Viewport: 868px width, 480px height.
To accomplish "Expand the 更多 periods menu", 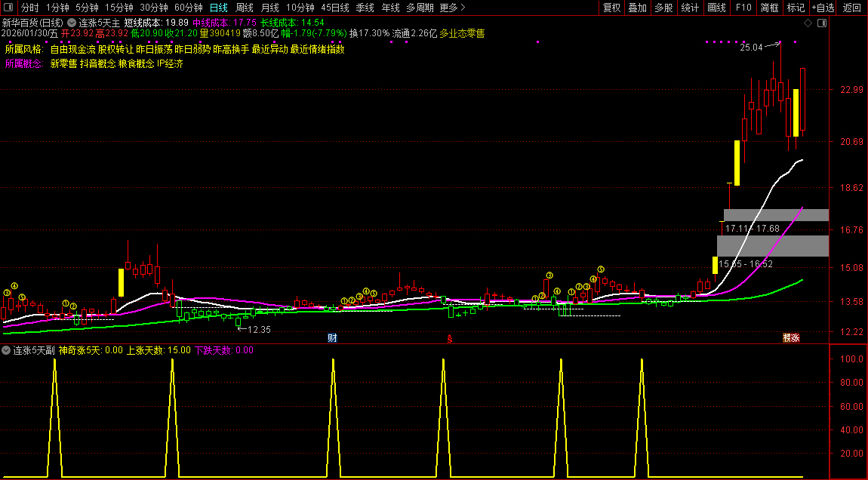I will click(x=451, y=8).
